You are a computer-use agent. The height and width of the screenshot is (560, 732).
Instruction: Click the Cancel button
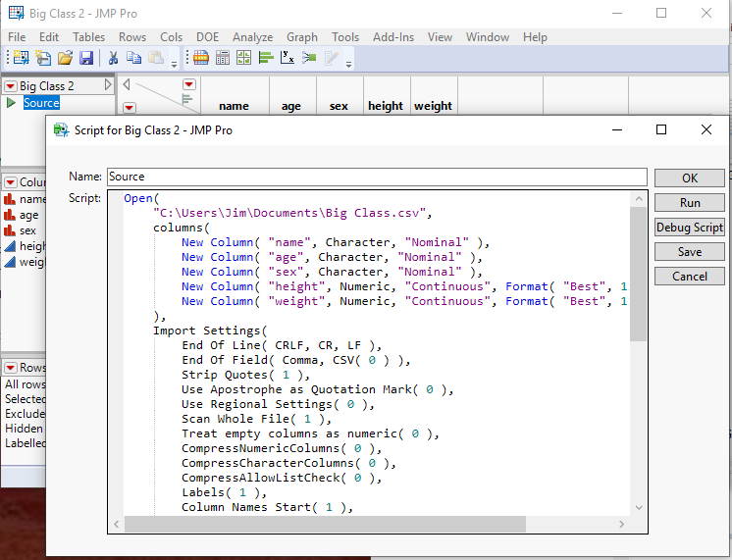pyautogui.click(x=690, y=277)
